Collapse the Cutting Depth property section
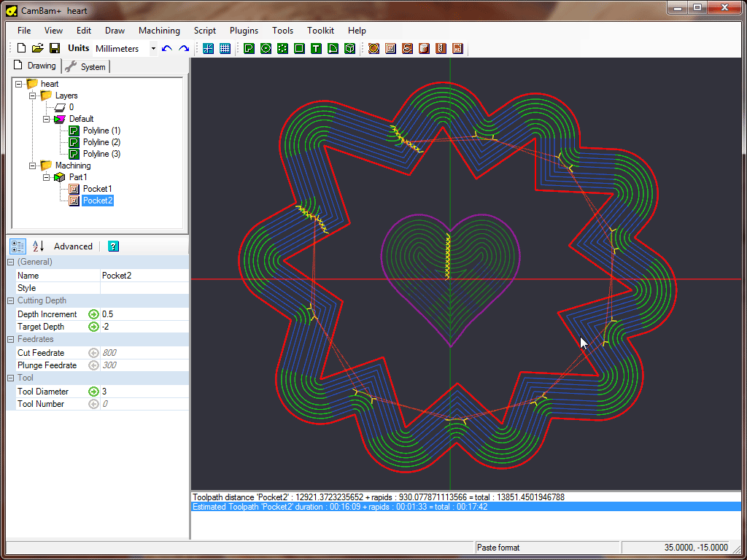This screenshot has width=747, height=560. coord(11,300)
